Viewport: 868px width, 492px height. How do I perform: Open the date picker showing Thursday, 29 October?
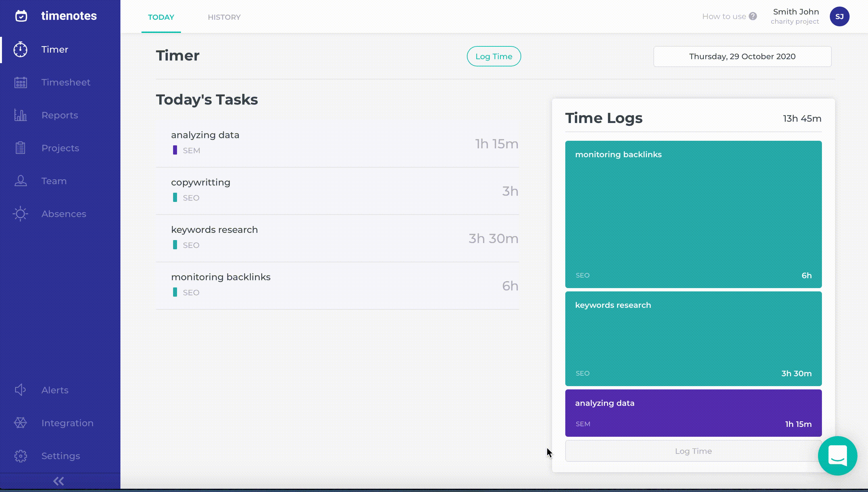pos(742,57)
